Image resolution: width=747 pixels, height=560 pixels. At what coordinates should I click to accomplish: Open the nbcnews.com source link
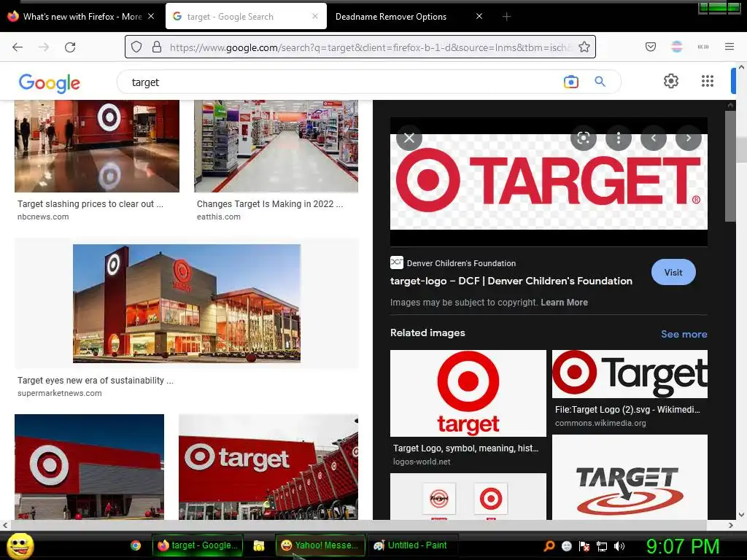pos(43,217)
